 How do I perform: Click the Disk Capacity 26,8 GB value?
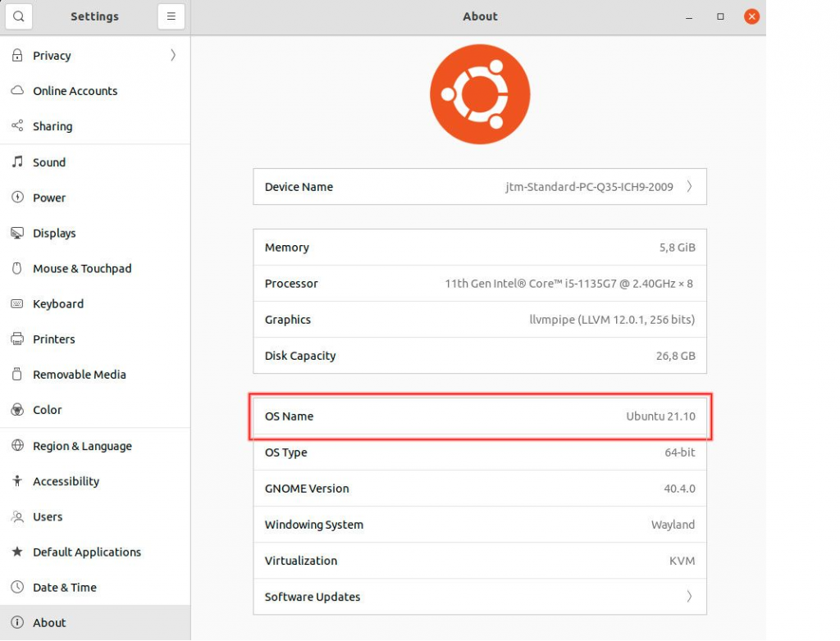coord(676,356)
